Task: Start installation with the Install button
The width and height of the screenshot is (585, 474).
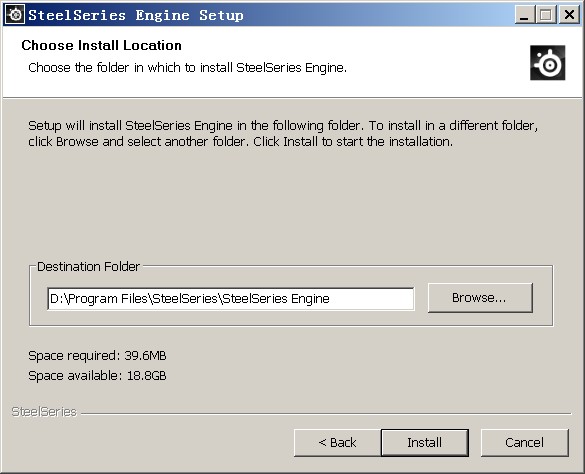Action: tap(425, 442)
